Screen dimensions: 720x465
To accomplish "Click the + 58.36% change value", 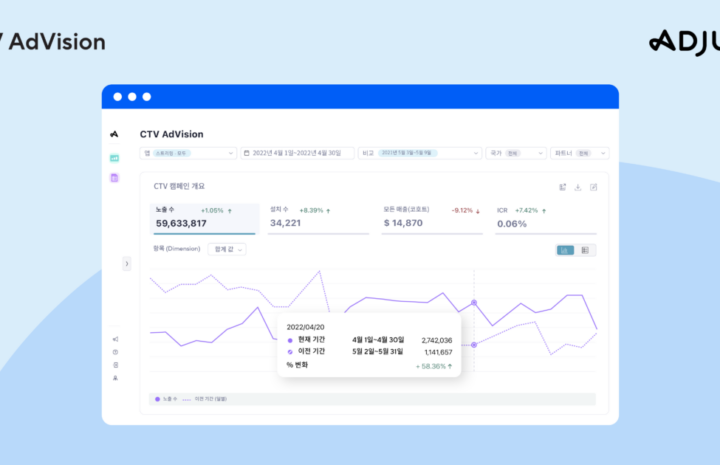I will (434, 366).
